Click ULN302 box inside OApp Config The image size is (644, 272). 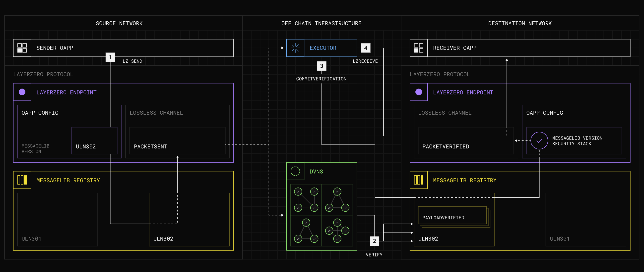pyautogui.click(x=94, y=140)
